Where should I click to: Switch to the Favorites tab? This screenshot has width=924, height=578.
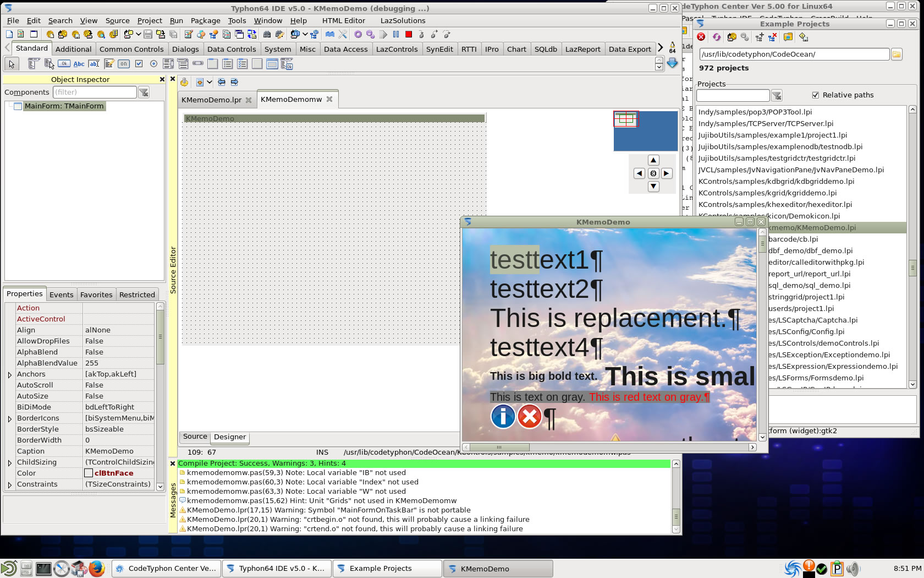click(96, 295)
